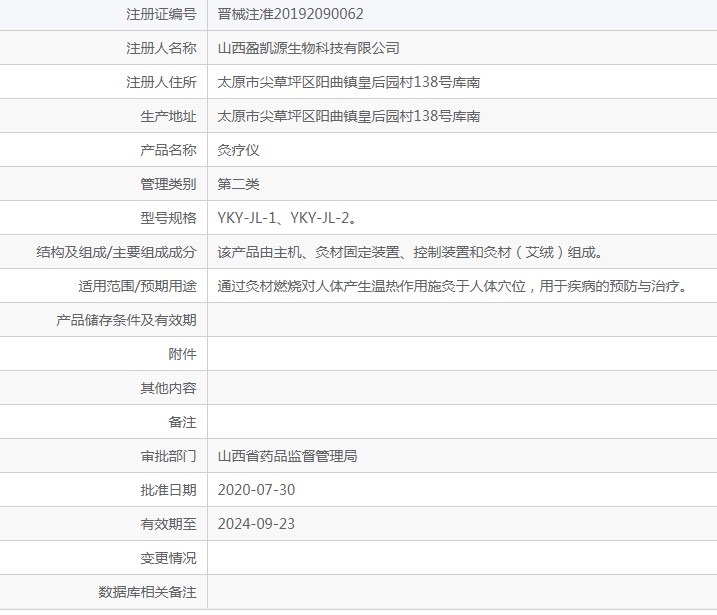Screen dimensions: 717x615
Task: Select the 其他内容 label
Action: (168, 388)
